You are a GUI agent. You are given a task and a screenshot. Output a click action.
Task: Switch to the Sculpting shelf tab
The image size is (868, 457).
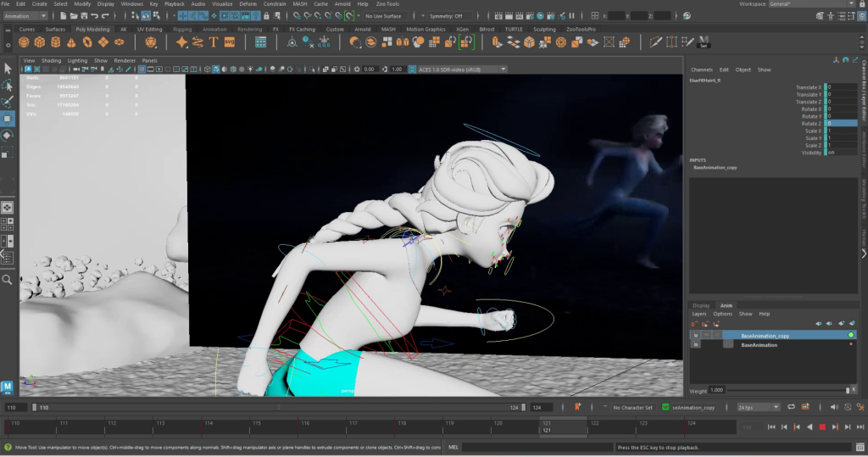pyautogui.click(x=544, y=29)
